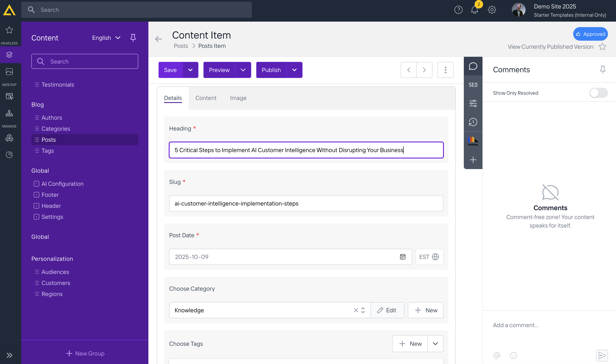Click New Group at sidebar bottom
This screenshot has width=616, height=364.
85,353
